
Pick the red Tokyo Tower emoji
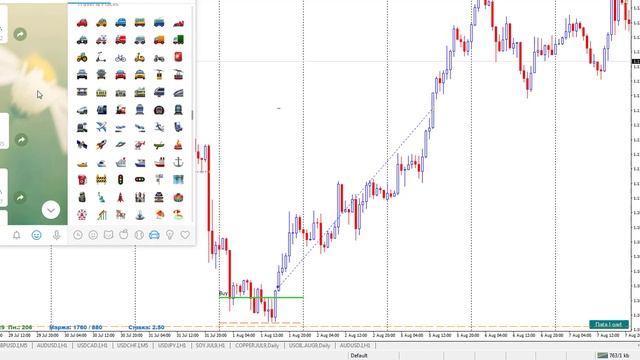[x=120, y=198]
